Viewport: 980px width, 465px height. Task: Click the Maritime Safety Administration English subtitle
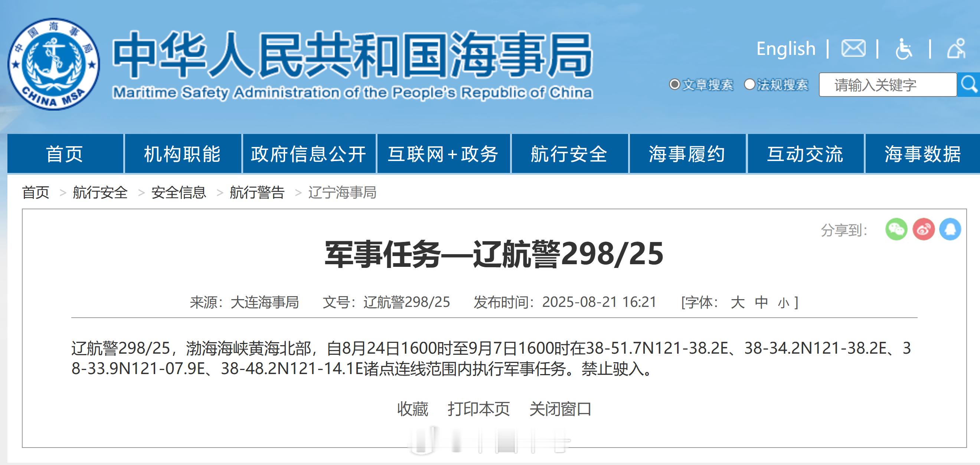pos(353,93)
